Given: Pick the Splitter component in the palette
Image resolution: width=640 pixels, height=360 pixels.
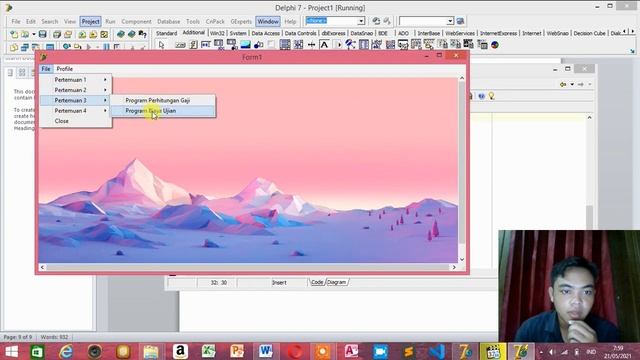Looking at the screenshot, I should tap(311, 45).
